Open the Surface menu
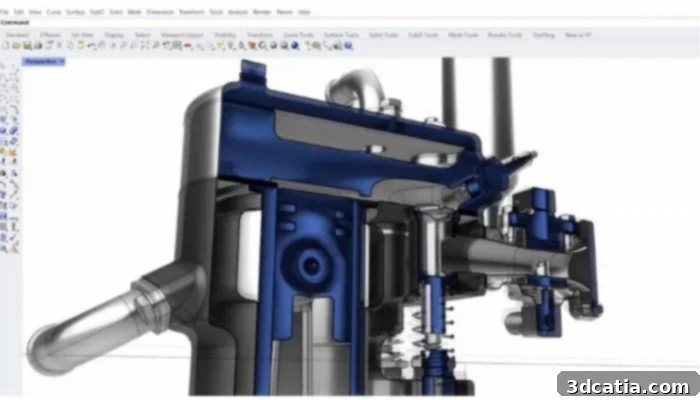 [x=75, y=12]
